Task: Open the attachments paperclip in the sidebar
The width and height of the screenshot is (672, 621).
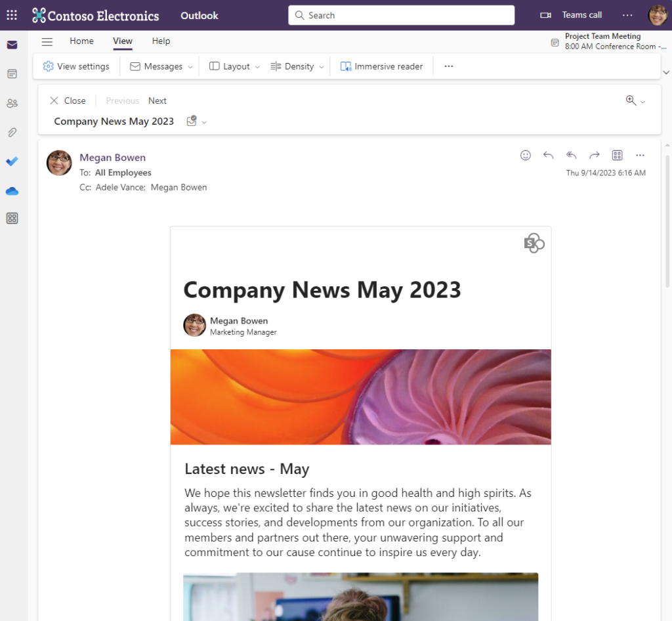Action: 12,132
